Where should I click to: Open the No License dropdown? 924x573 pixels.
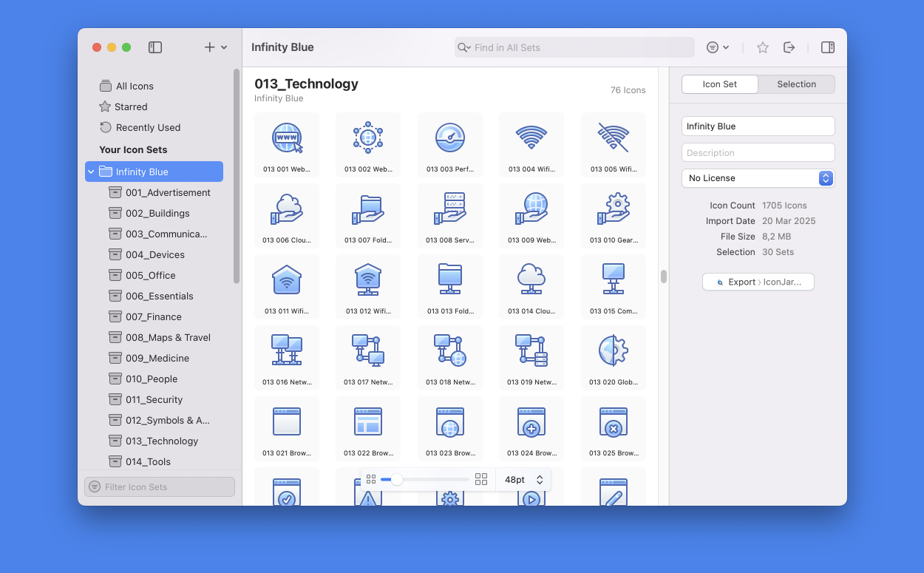(x=758, y=178)
